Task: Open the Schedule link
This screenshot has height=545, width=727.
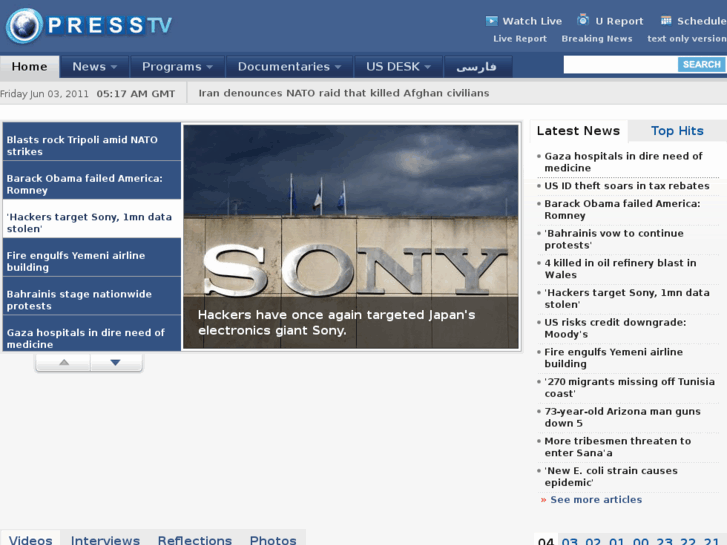Action: 701,21
